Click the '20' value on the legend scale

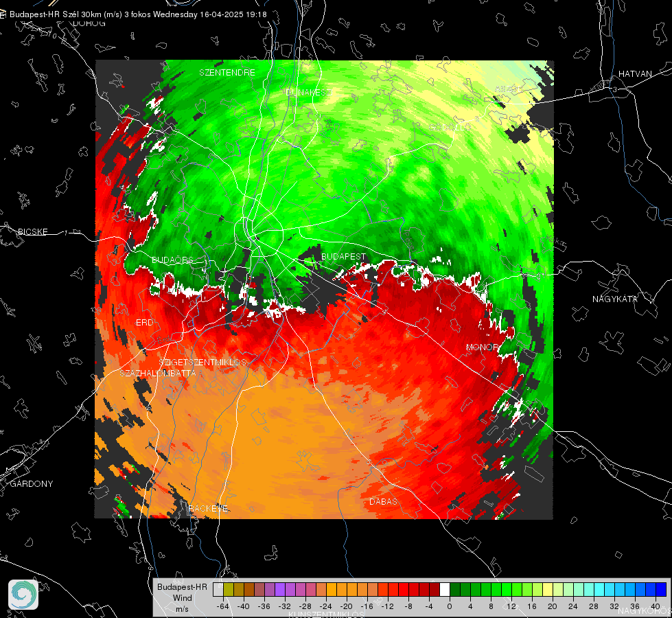point(553,606)
